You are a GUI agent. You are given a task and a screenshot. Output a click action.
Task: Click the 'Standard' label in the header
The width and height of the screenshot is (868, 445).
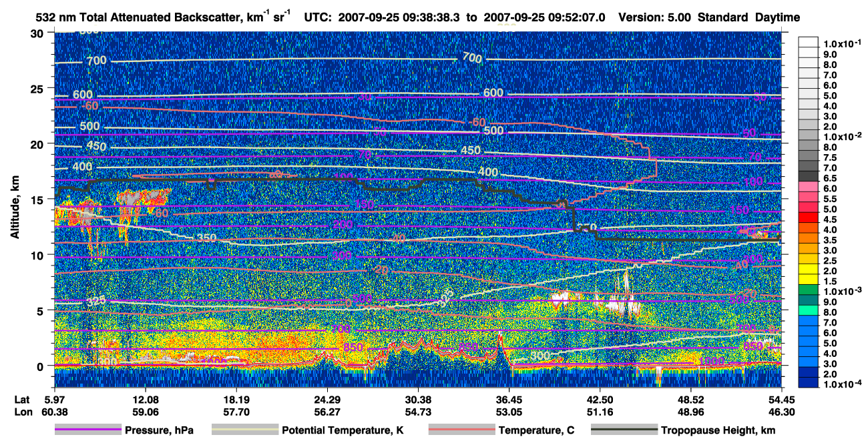coord(722,17)
